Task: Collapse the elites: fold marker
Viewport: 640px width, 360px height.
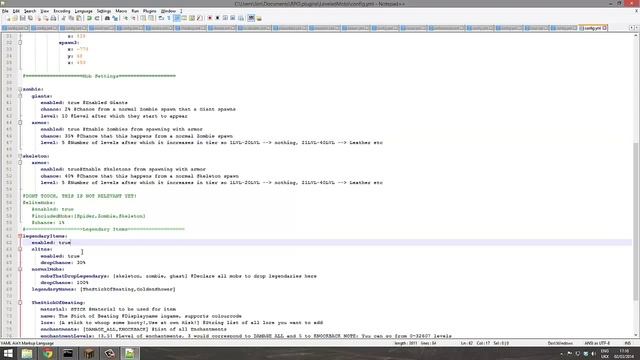Action: (x=20, y=249)
